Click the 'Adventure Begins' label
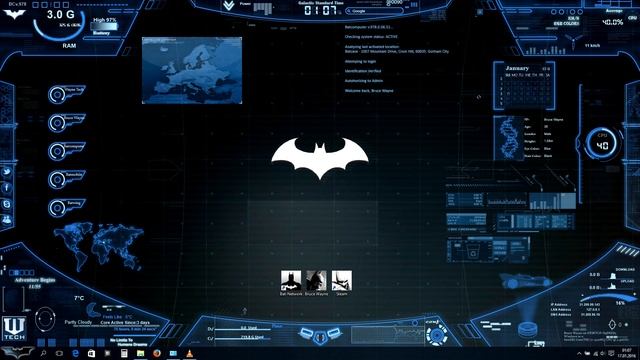Viewport: 640px width, 360px height. tap(35, 280)
